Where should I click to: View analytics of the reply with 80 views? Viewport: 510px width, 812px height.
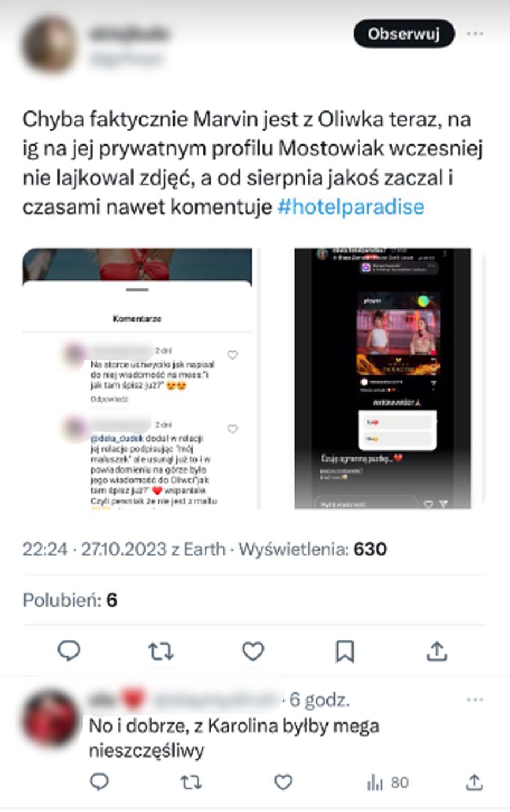click(x=388, y=783)
